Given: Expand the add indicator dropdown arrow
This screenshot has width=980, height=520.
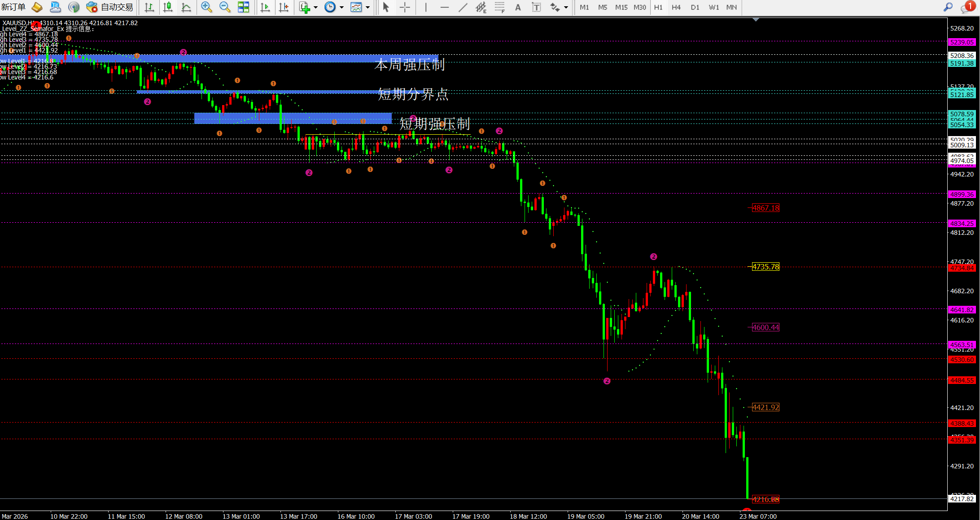Looking at the screenshot, I should pyautogui.click(x=315, y=7).
